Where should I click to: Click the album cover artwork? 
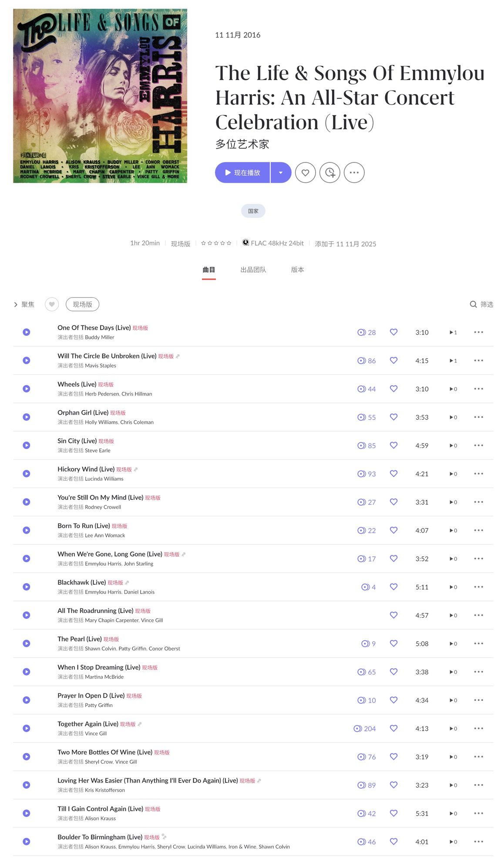pyautogui.click(x=100, y=96)
